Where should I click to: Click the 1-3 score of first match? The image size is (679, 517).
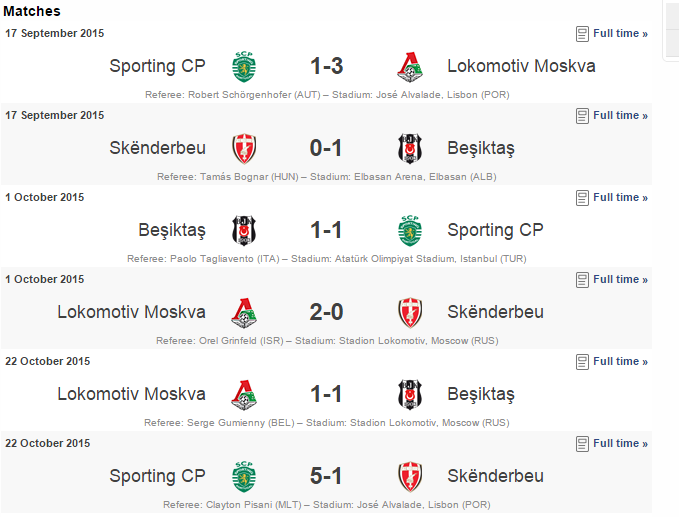[327, 66]
